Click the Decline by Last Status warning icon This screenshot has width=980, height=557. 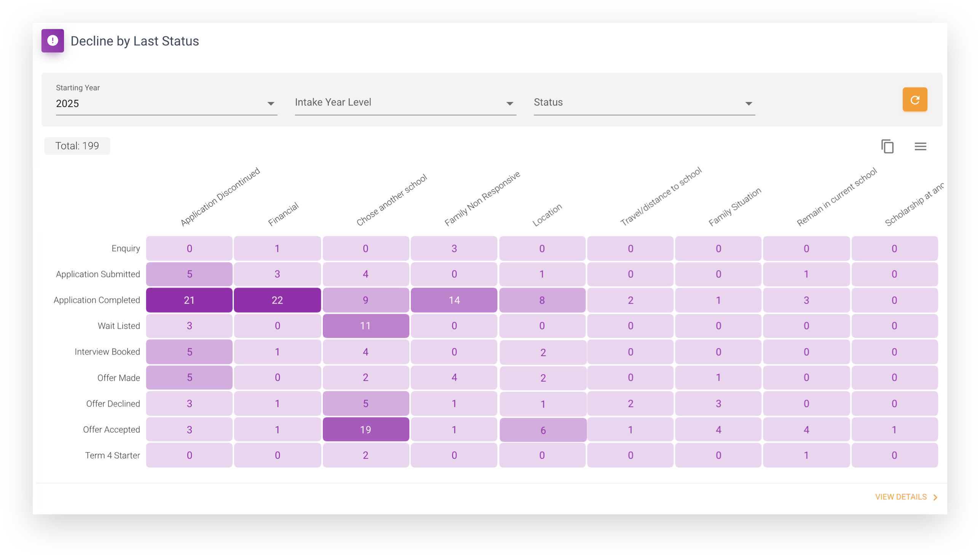pyautogui.click(x=53, y=40)
